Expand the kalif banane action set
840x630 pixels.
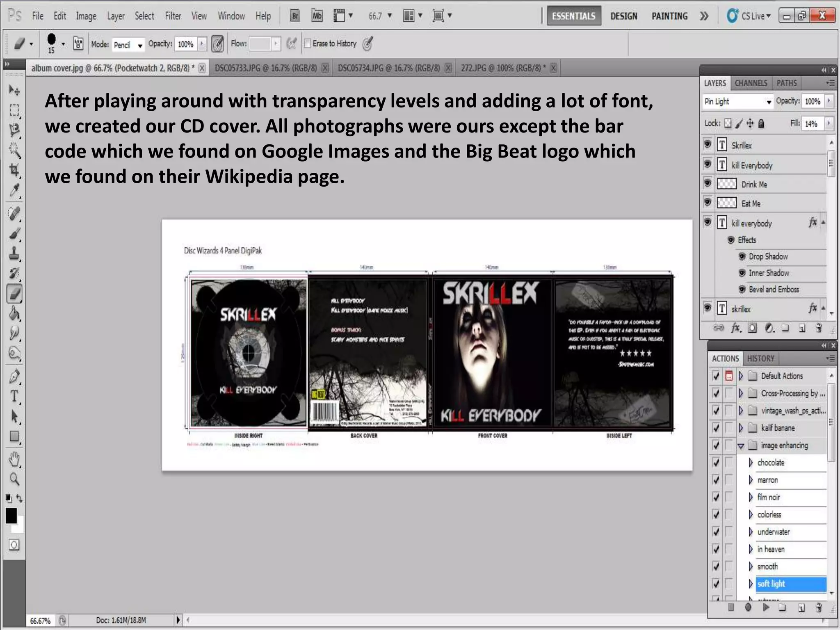pyautogui.click(x=741, y=428)
